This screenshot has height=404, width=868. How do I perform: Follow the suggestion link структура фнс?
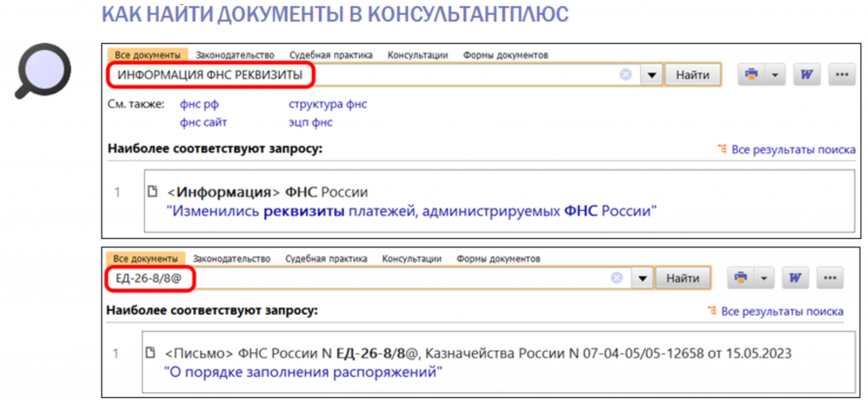click(328, 104)
